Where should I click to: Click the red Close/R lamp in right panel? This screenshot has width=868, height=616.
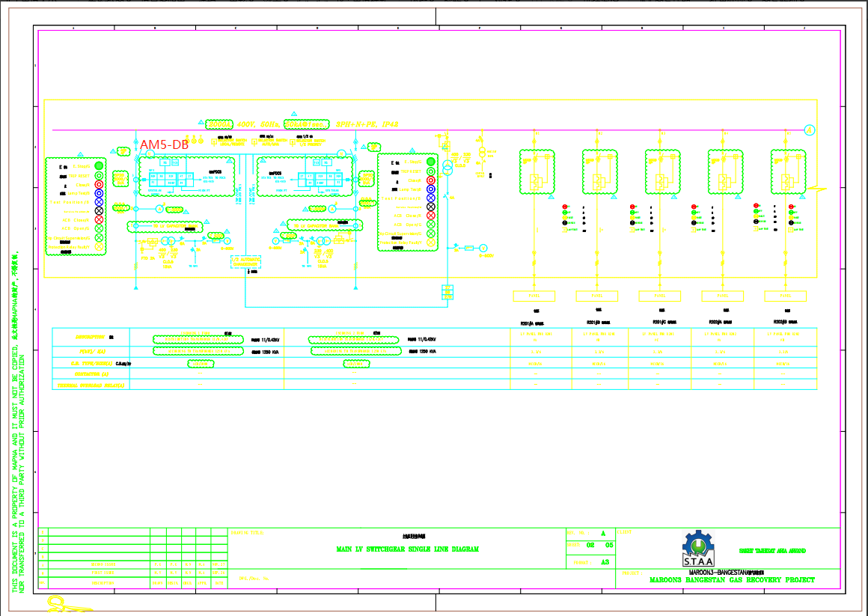point(431,180)
